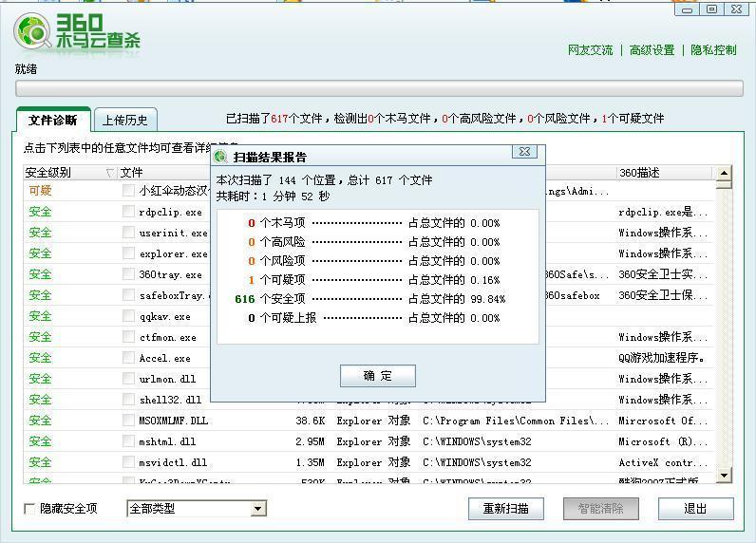Check the box for ctfmon.exe
Image resolution: width=756 pixels, height=543 pixels.
[x=128, y=337]
